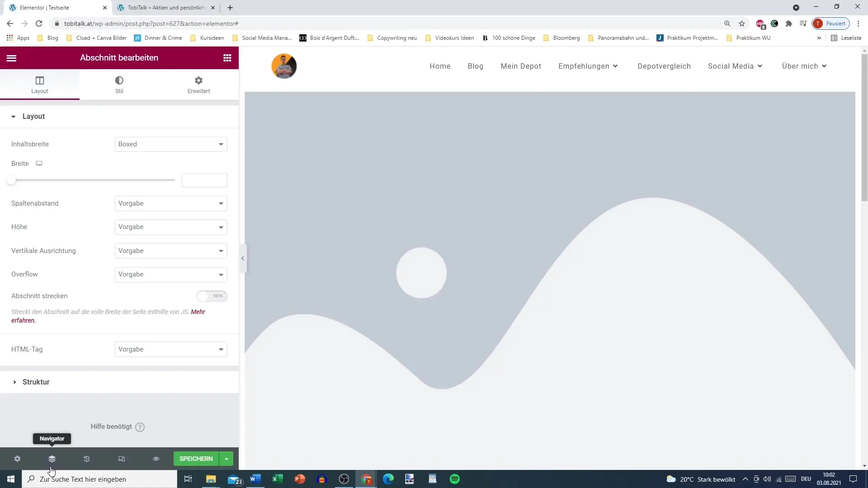Viewport: 868px width, 488px height.
Task: Open page settings gear in footer
Action: click(x=17, y=459)
